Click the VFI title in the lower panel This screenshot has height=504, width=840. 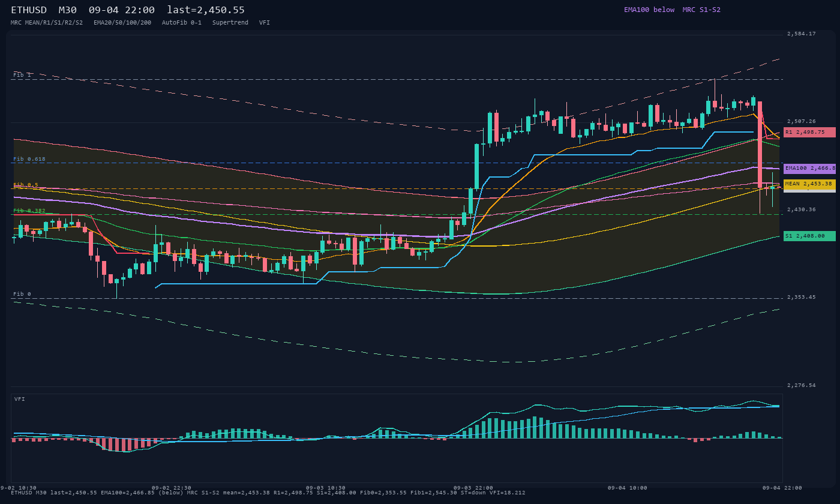click(20, 399)
